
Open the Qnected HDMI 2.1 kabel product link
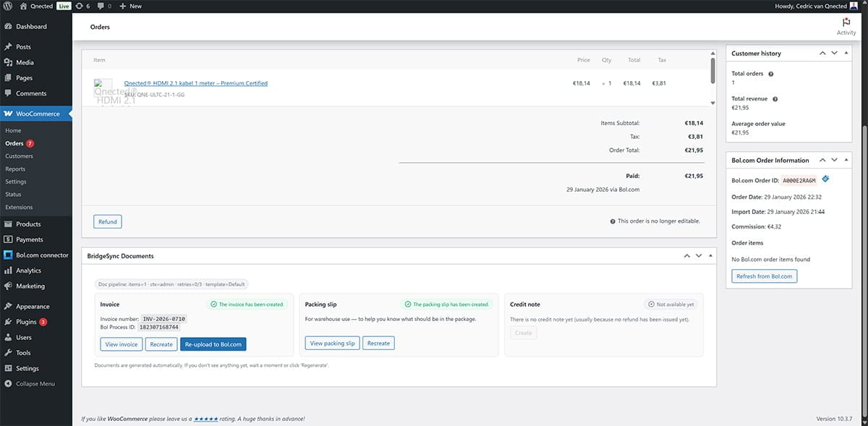195,82
